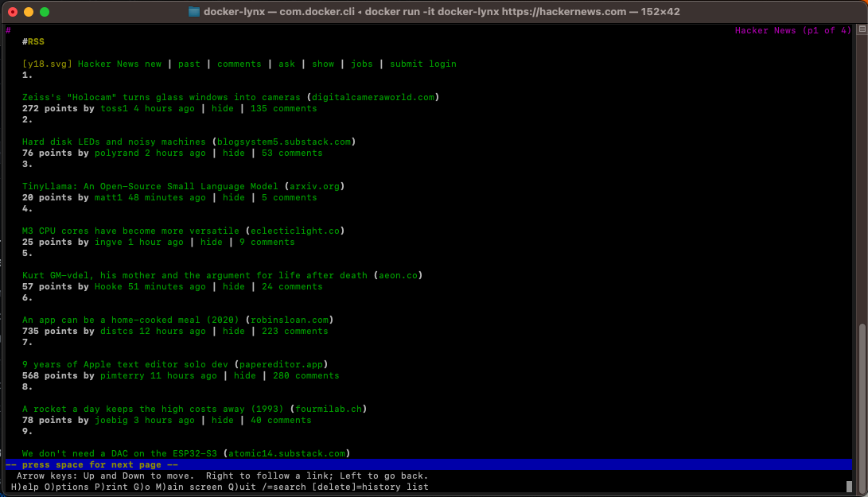
Task: Open the Hacker News home link
Action: (108, 64)
